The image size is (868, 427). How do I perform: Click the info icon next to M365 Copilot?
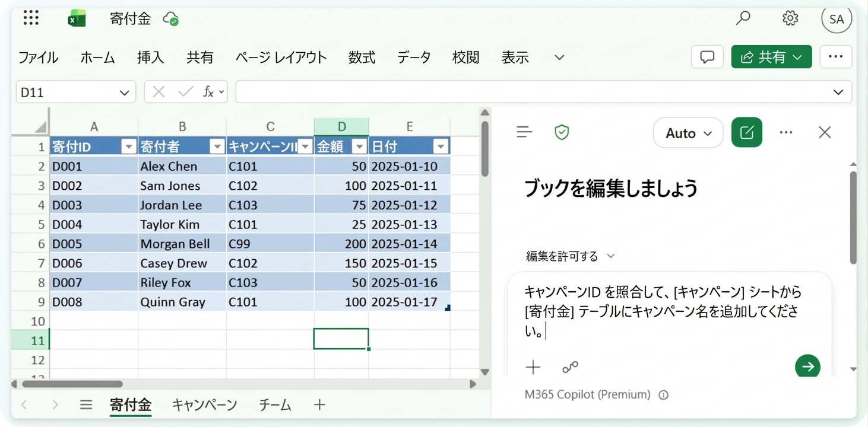[664, 395]
